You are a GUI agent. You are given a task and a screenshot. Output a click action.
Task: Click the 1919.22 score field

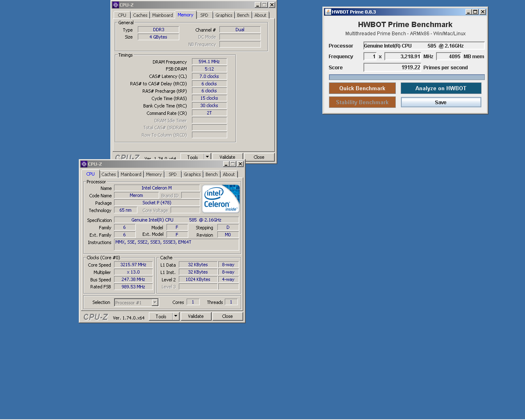(x=393, y=68)
